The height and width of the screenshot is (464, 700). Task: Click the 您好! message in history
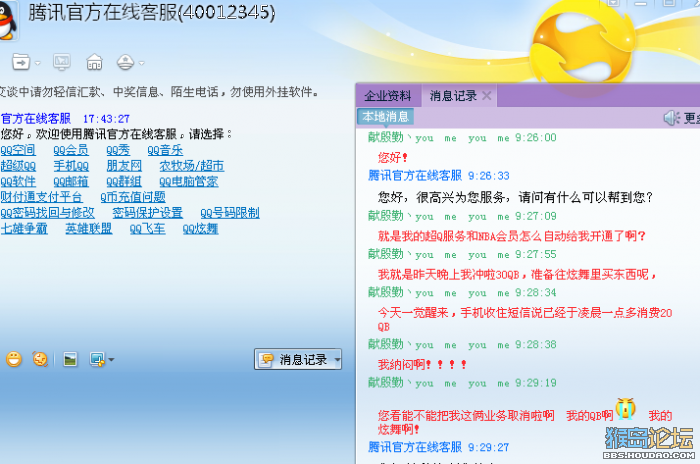393,158
